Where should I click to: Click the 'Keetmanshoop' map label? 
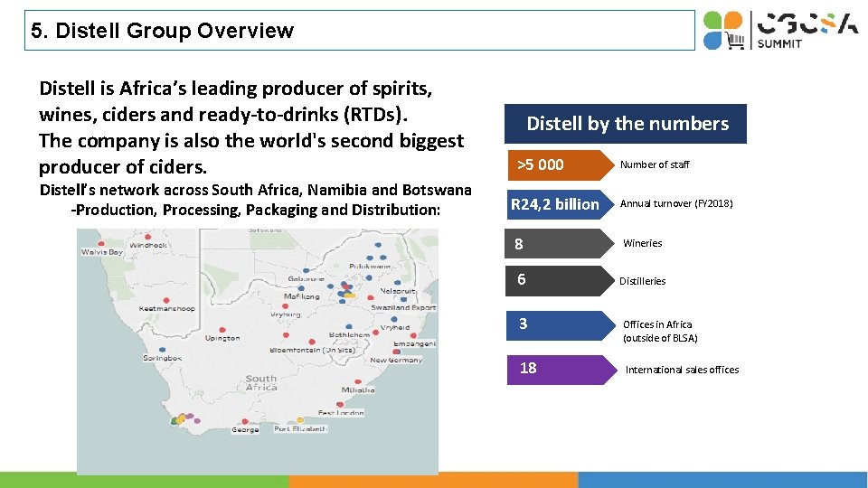[166, 308]
